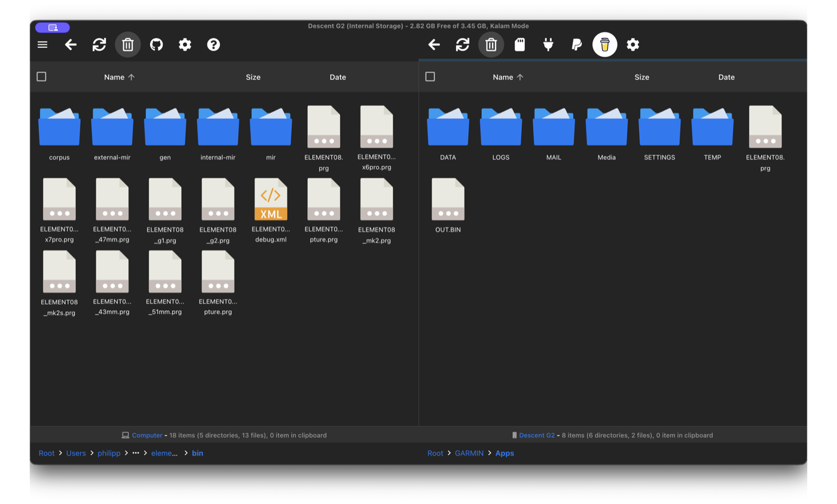The width and height of the screenshot is (837, 504).
Task: Click the purple pill icon at top left
Action: pos(53,28)
